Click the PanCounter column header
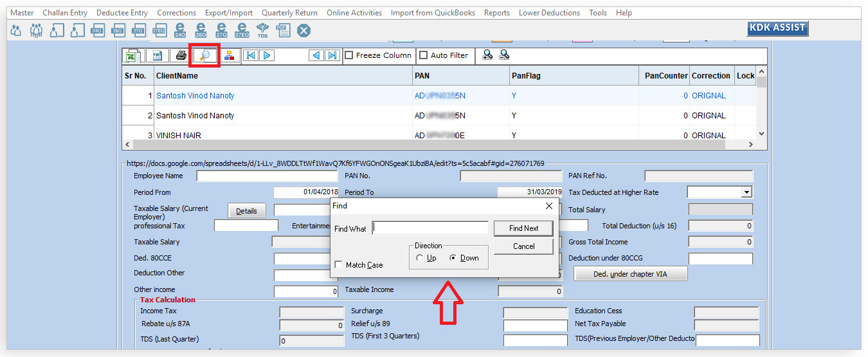The height and width of the screenshot is (357, 868). click(664, 76)
